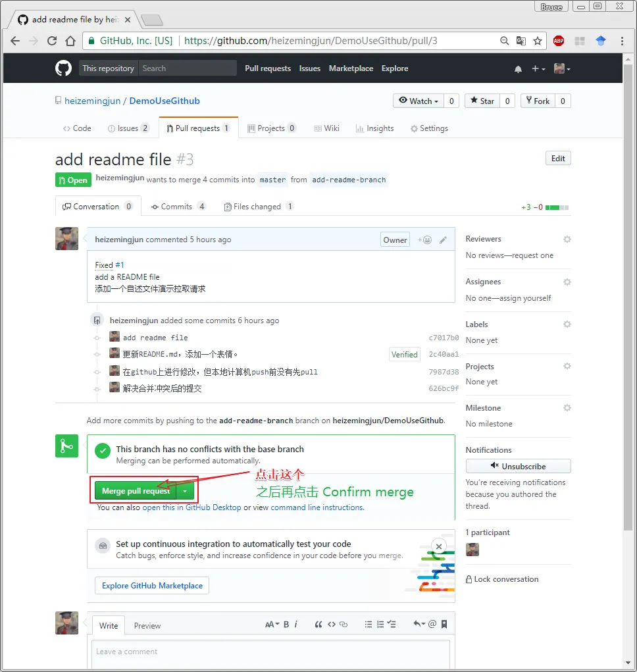This screenshot has width=637, height=672.
Task: Click the page vertical scrollbar
Action: 628,297
